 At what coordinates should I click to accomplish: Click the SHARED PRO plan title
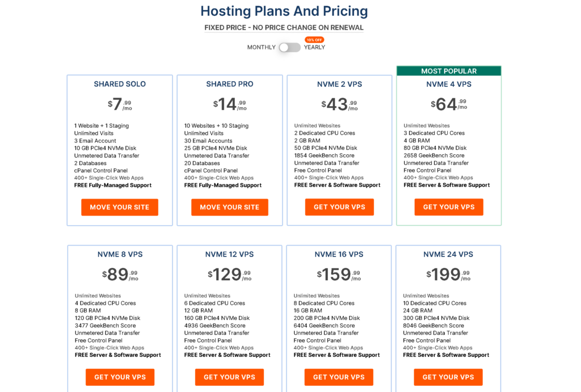coord(230,84)
